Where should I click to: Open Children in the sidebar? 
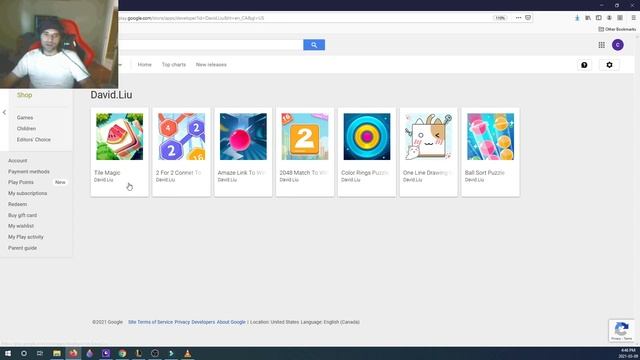[x=26, y=129]
